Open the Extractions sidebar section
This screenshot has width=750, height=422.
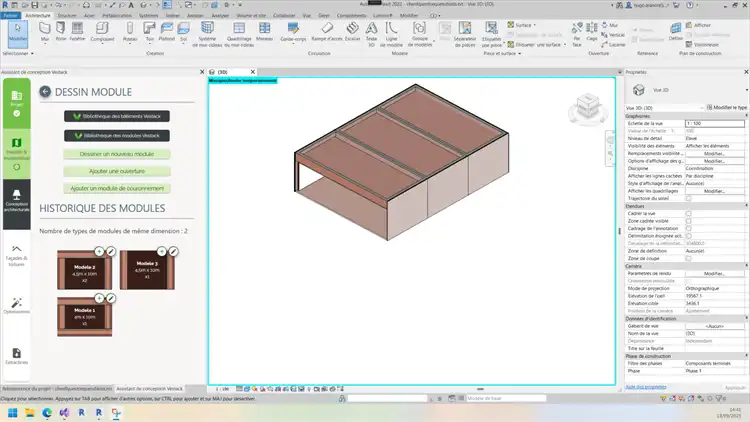17,356
